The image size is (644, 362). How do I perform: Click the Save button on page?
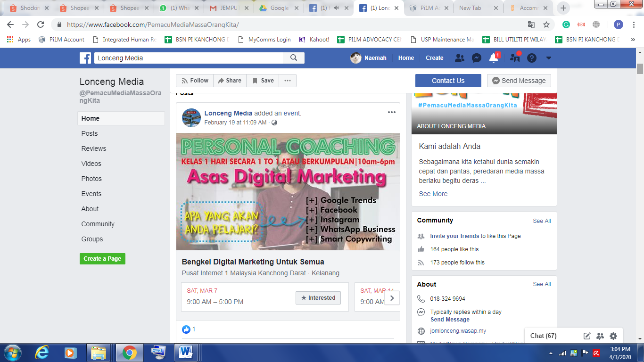(x=263, y=81)
